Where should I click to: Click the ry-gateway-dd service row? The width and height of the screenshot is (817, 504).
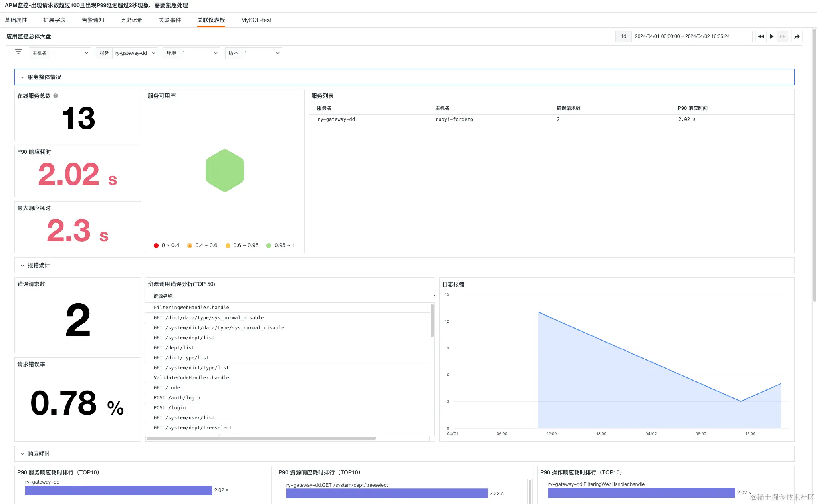pos(336,119)
